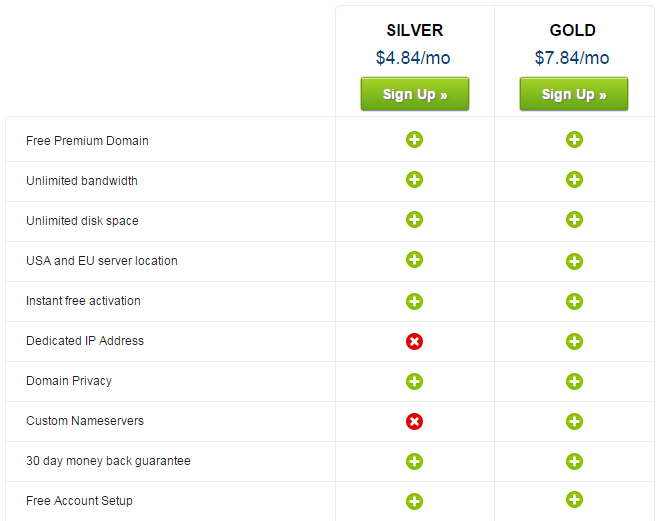
Task: Click the Gold plan Sign Up button
Action: (574, 94)
